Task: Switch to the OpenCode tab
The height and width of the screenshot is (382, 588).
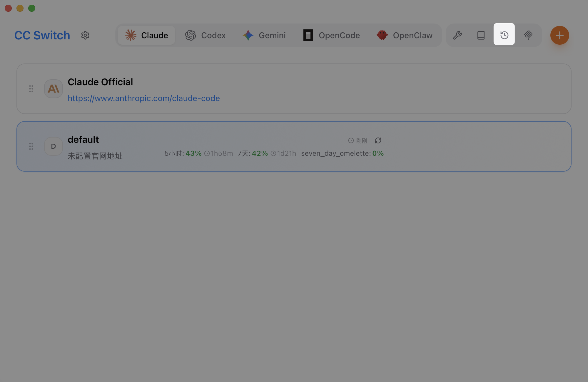Action: tap(332, 35)
